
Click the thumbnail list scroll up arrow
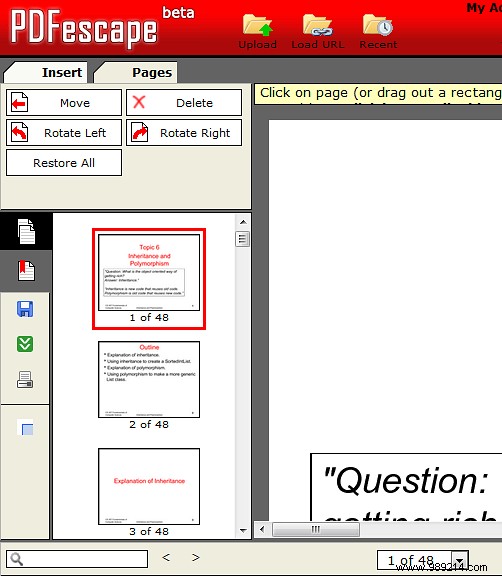(x=243, y=222)
